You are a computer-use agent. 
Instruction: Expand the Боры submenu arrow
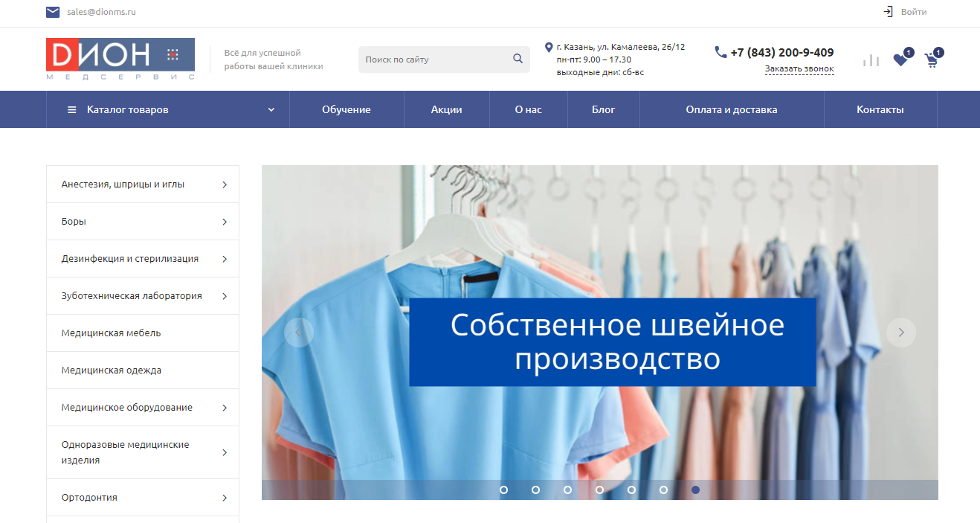225,222
